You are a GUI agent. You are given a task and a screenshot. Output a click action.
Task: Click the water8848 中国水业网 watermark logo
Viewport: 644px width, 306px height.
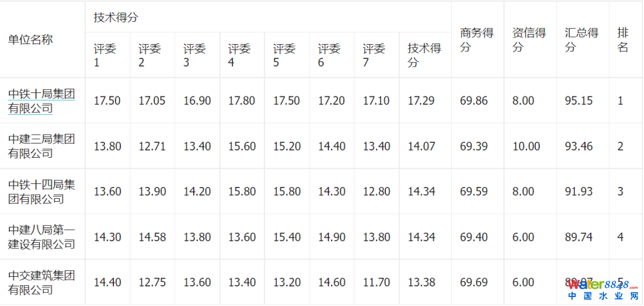click(602, 289)
